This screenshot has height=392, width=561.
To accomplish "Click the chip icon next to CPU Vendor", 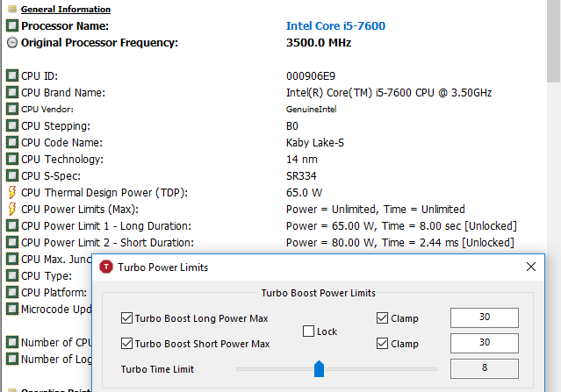I will point(12,109).
